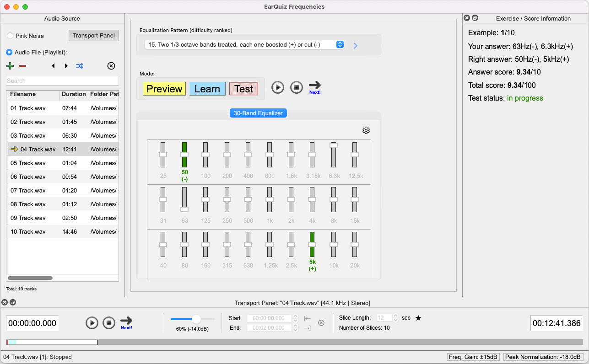Click the 00:12:41.386 total duration display
The image size is (589, 364).
click(x=557, y=323)
